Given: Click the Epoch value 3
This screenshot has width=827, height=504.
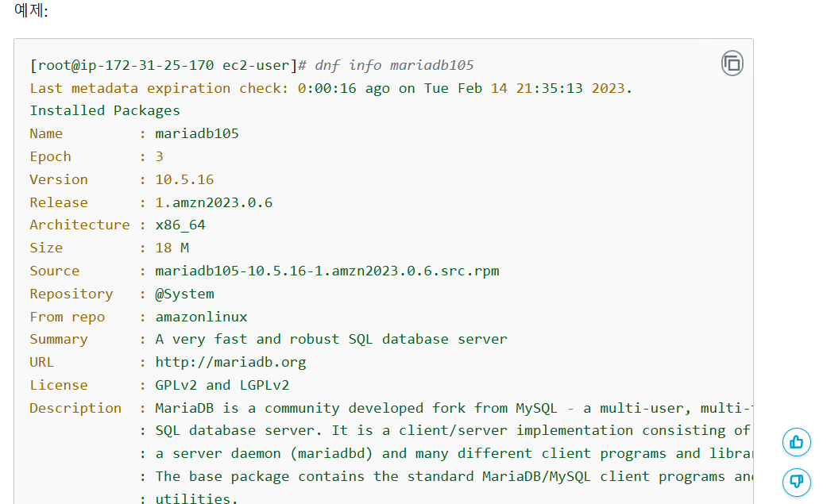Looking at the screenshot, I should coord(160,156).
